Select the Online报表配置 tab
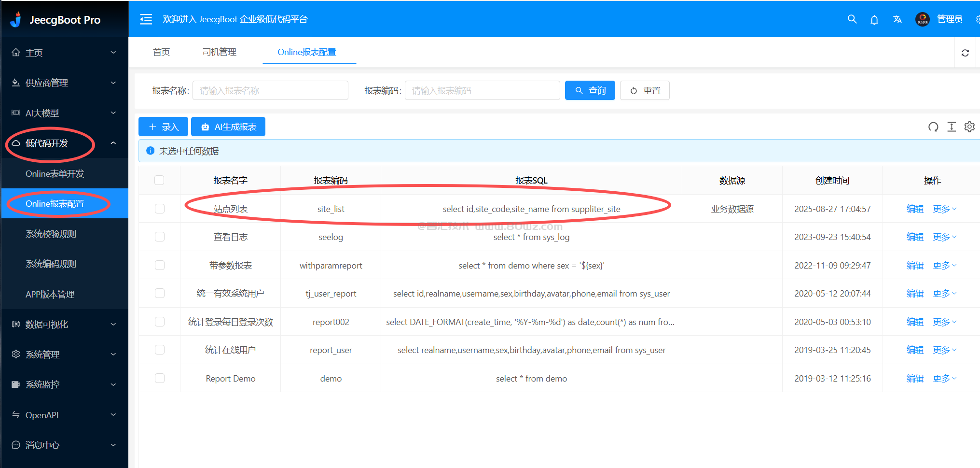Screen dimensions: 980x468 click(x=307, y=52)
